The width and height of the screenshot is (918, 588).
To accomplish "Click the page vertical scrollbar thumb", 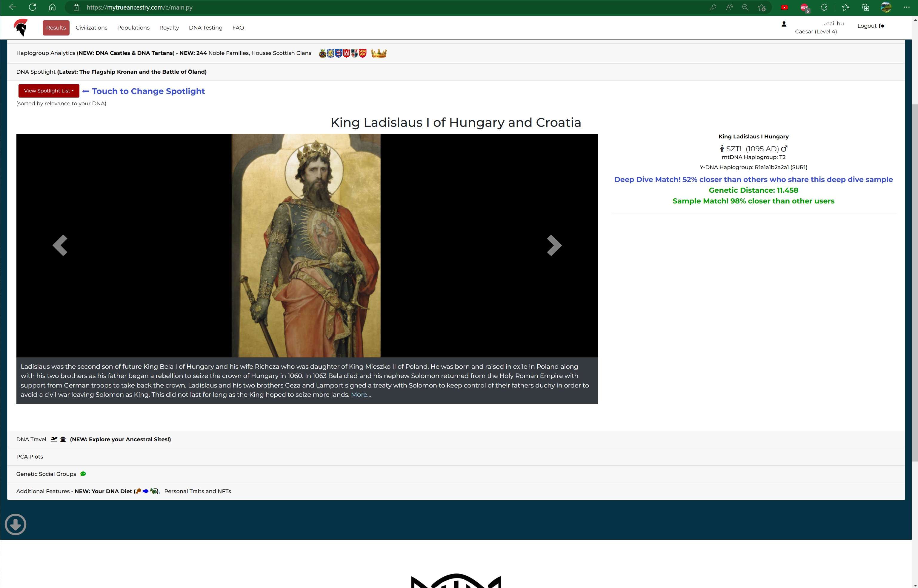I will [x=914, y=283].
